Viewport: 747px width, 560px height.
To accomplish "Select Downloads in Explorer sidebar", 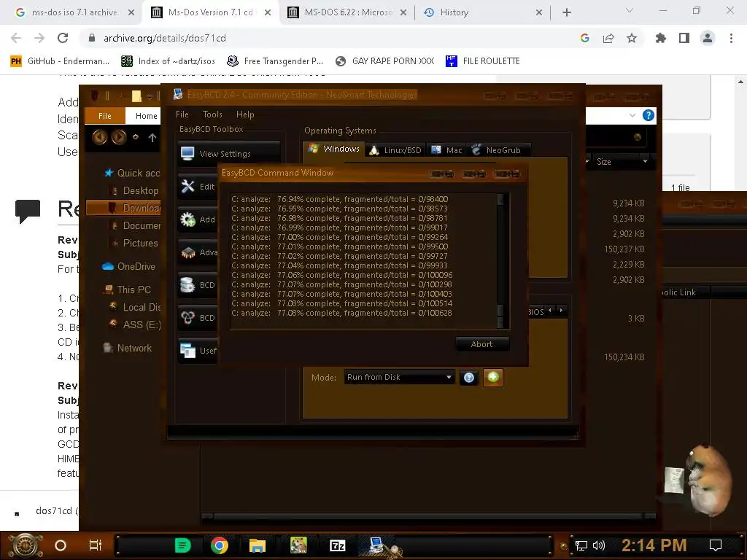I will point(123,208).
